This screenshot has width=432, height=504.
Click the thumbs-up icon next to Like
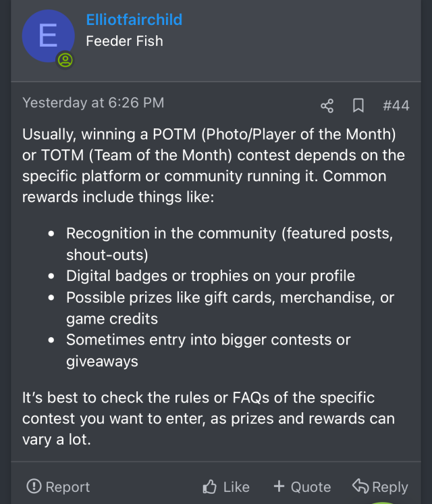(210, 486)
